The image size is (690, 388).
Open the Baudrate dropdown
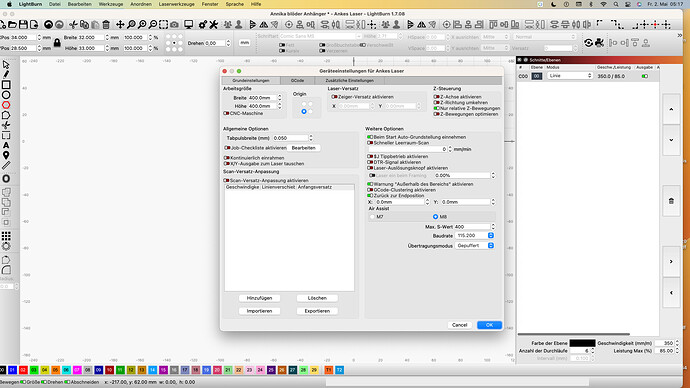point(475,236)
